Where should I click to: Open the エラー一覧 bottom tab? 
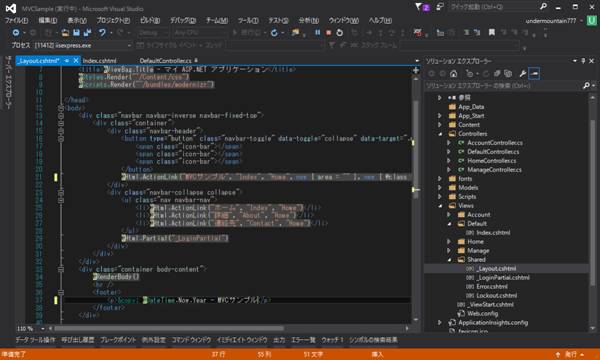(x=303, y=340)
